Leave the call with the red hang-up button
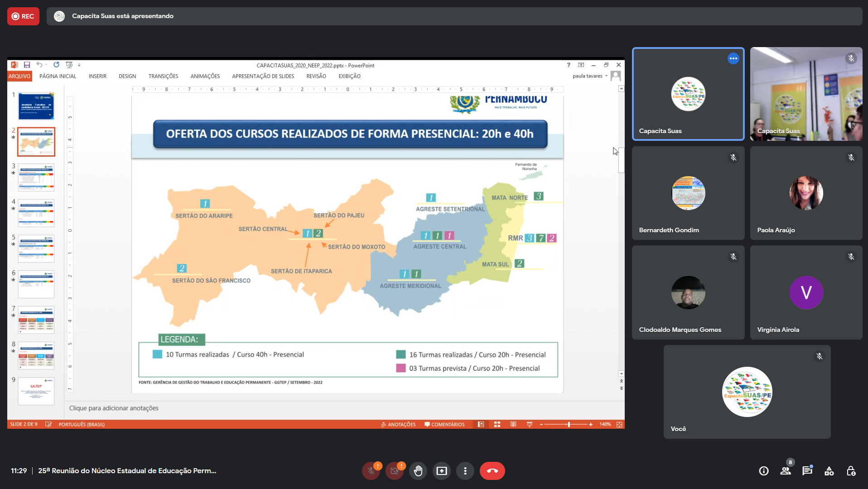The image size is (868, 489). pyautogui.click(x=492, y=471)
